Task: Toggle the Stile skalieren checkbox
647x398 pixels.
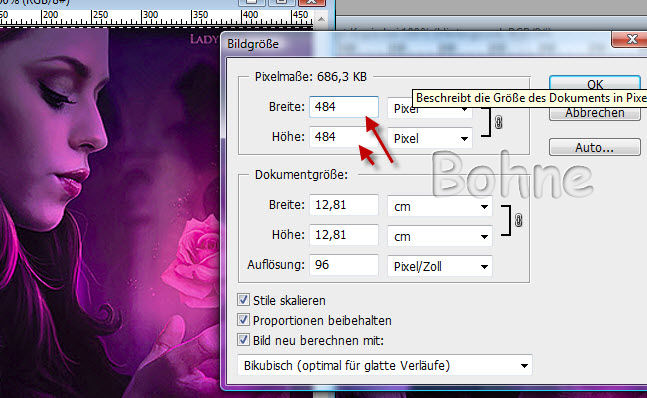Action: 243,299
